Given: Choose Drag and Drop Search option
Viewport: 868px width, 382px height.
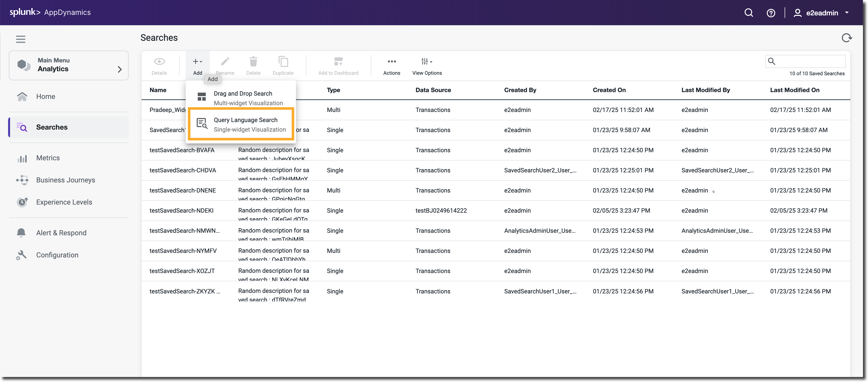Looking at the screenshot, I should pyautogui.click(x=241, y=98).
